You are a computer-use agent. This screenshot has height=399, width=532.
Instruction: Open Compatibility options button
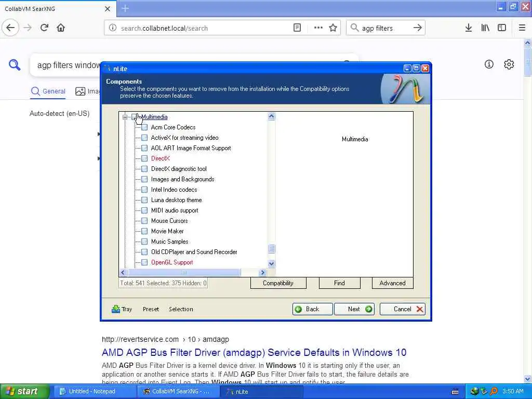coord(278,283)
